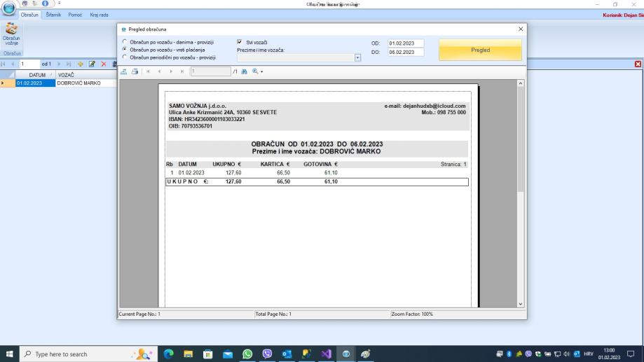Close the Pregled obračuna dialog

521,29
